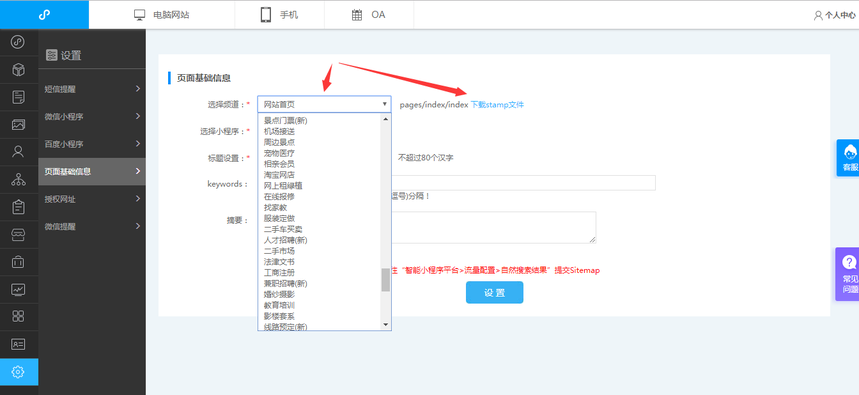Open the shop storefront icon in sidebar
Viewport: 859px width, 395px height.
[x=18, y=234]
